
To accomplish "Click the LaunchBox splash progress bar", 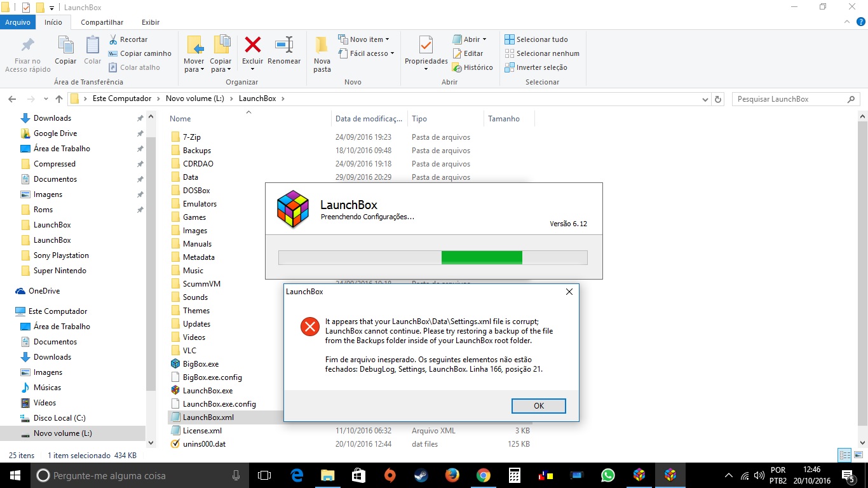I will [x=433, y=257].
